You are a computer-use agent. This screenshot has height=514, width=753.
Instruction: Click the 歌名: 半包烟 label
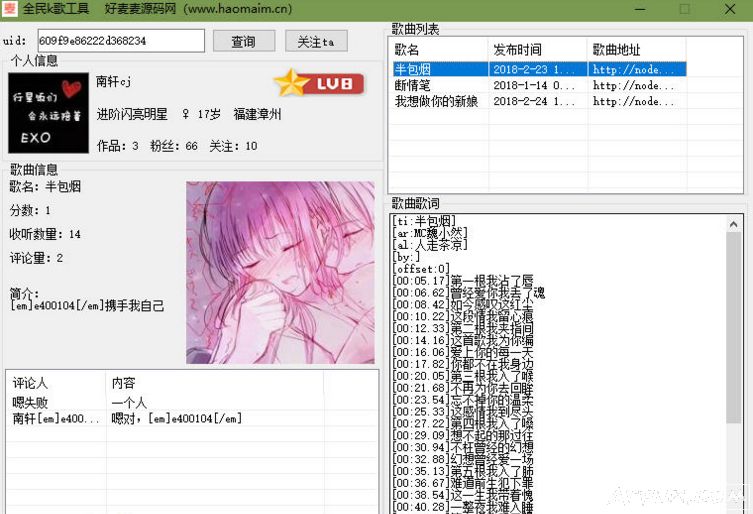pyautogui.click(x=45, y=186)
